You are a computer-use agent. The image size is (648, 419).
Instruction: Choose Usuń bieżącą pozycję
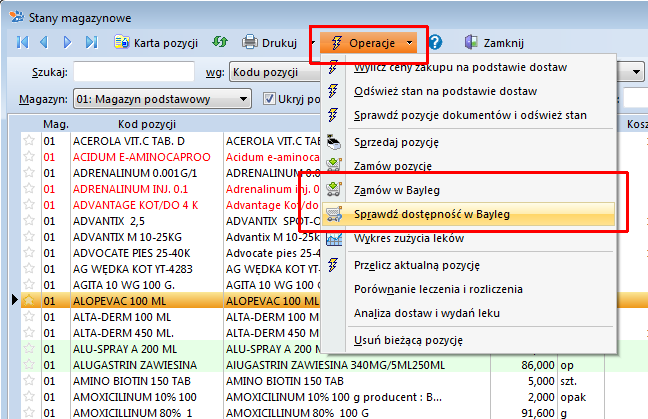pos(408,340)
